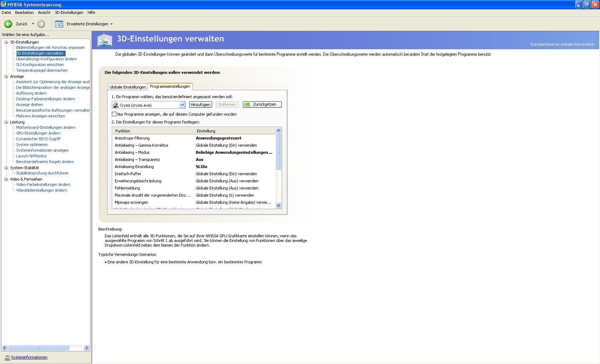Click the Crysis program icon in the combo box

pyautogui.click(x=116, y=105)
